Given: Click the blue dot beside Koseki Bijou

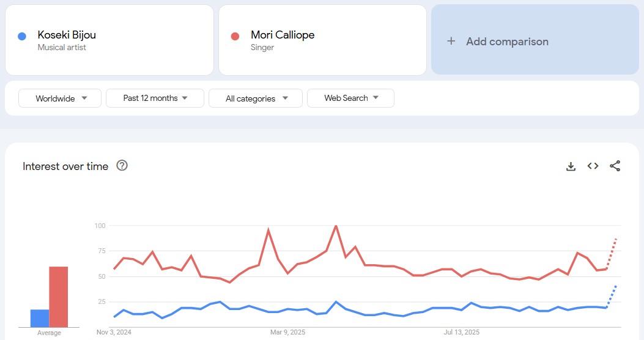Looking at the screenshot, I should [22, 37].
